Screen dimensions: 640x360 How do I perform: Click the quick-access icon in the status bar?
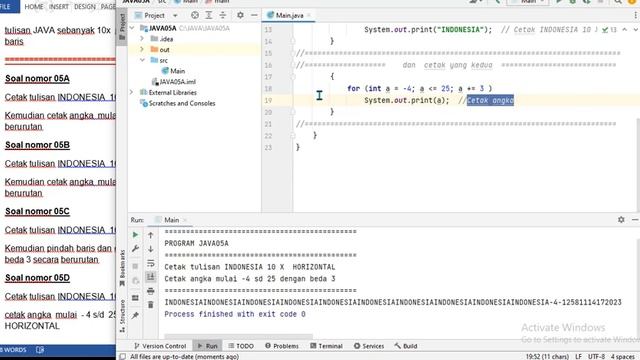tap(122, 356)
